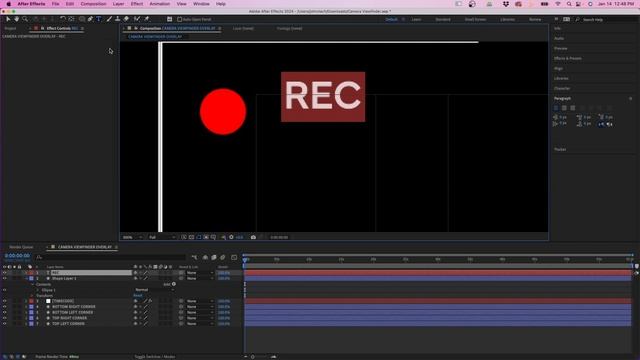Select the Brush tool
Image resolution: width=640 pixels, height=360 pixels.
tap(109, 19)
